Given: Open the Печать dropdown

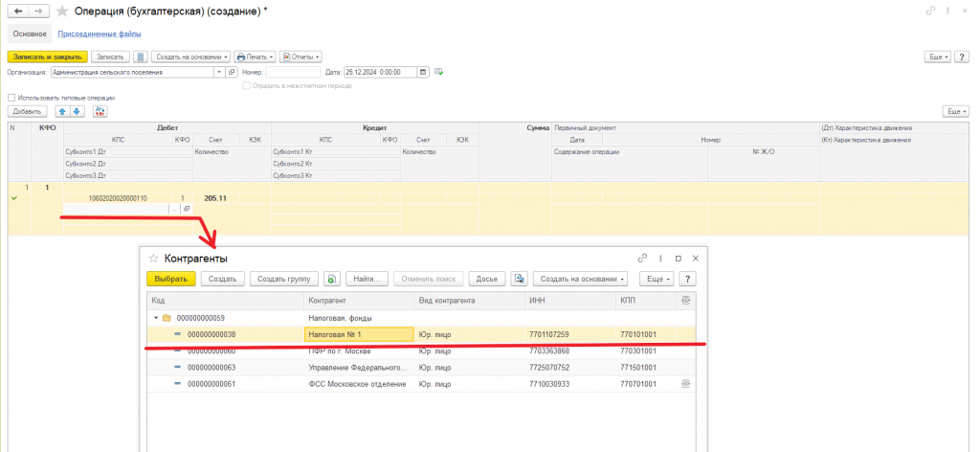Looking at the screenshot, I should pyautogui.click(x=255, y=56).
